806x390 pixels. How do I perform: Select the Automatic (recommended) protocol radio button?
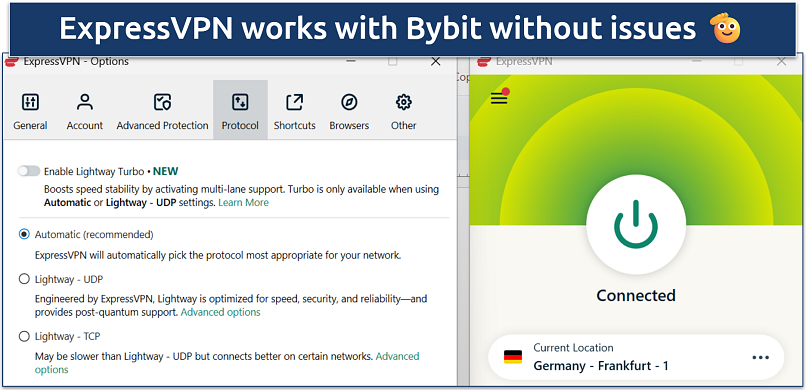click(24, 234)
